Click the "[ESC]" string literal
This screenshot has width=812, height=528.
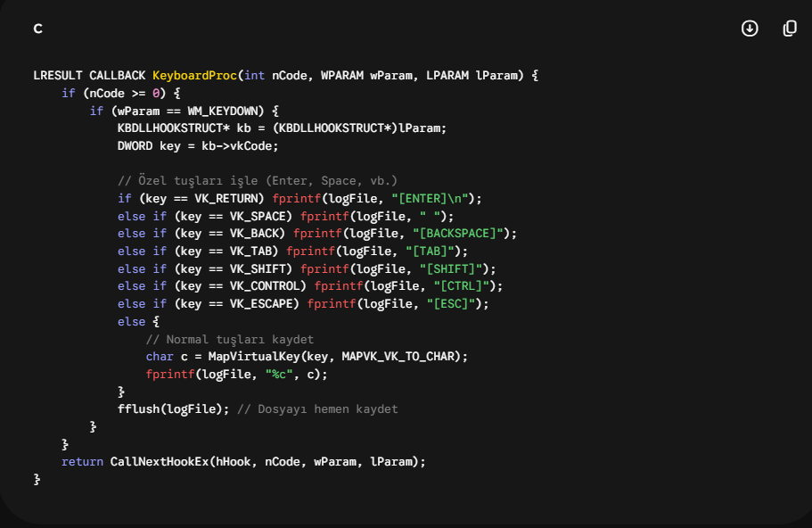[451, 303]
